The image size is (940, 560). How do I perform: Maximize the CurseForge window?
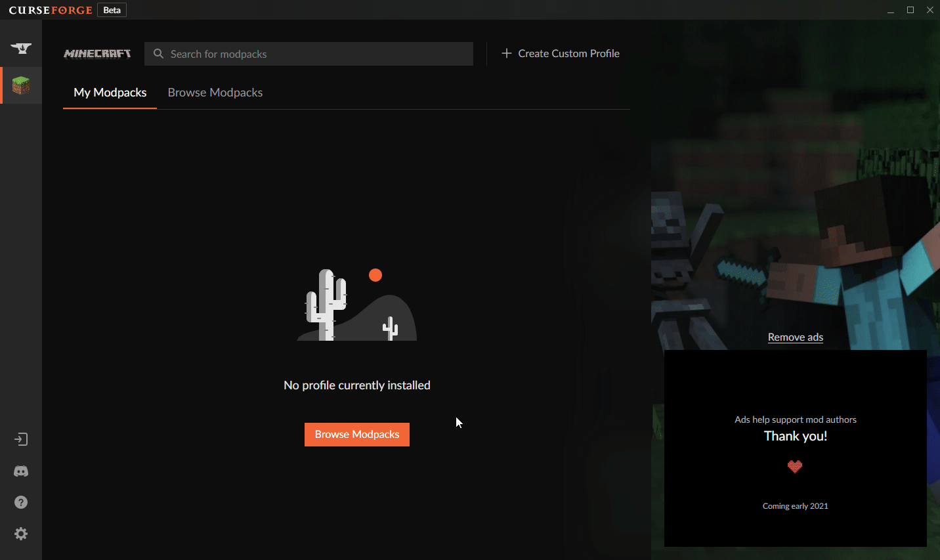pyautogui.click(x=910, y=10)
